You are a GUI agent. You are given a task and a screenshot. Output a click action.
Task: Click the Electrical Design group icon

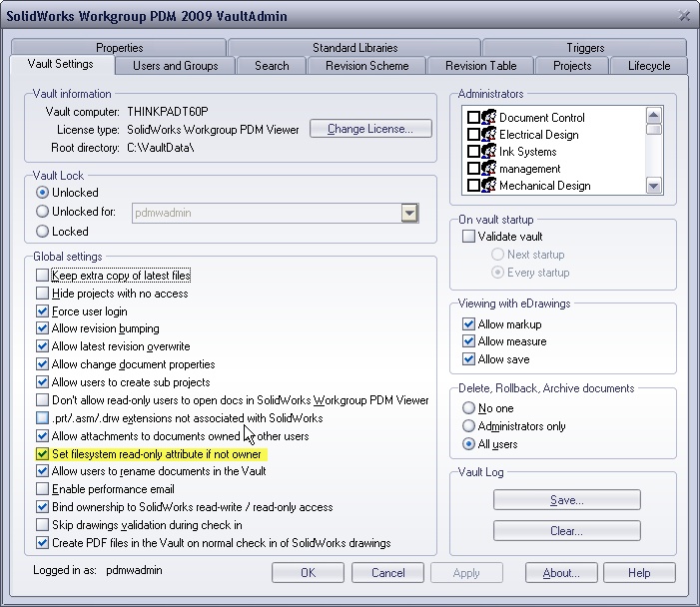(x=489, y=135)
